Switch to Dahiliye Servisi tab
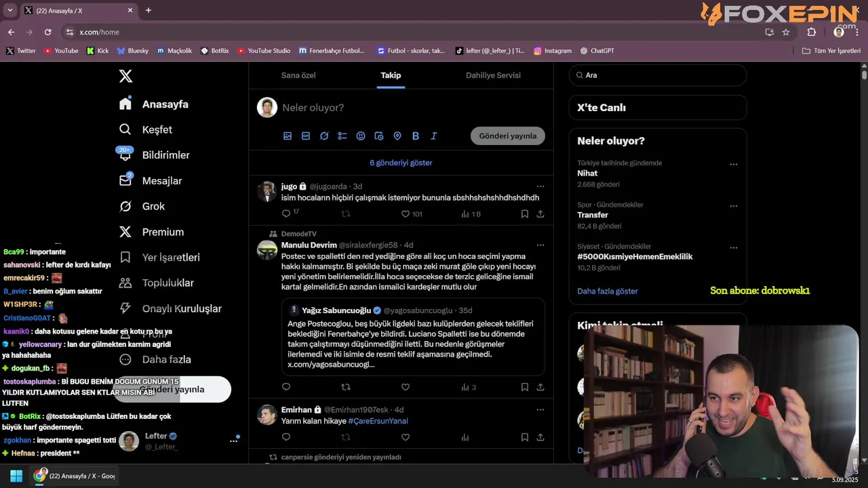The image size is (868, 488). [493, 75]
